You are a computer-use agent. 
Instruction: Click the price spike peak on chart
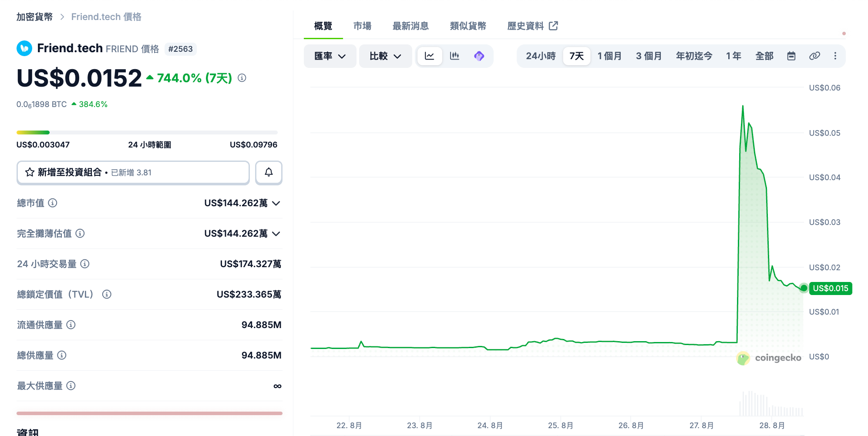[743, 106]
